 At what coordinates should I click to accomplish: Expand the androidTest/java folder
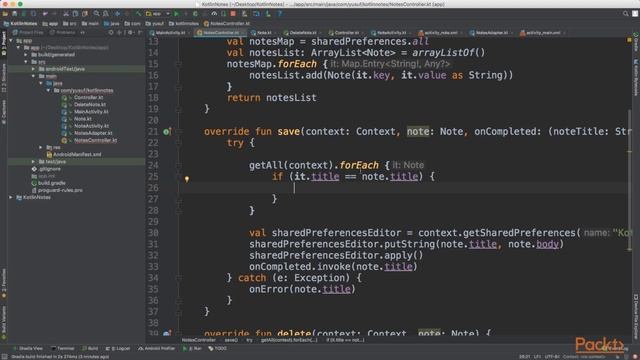point(33,69)
